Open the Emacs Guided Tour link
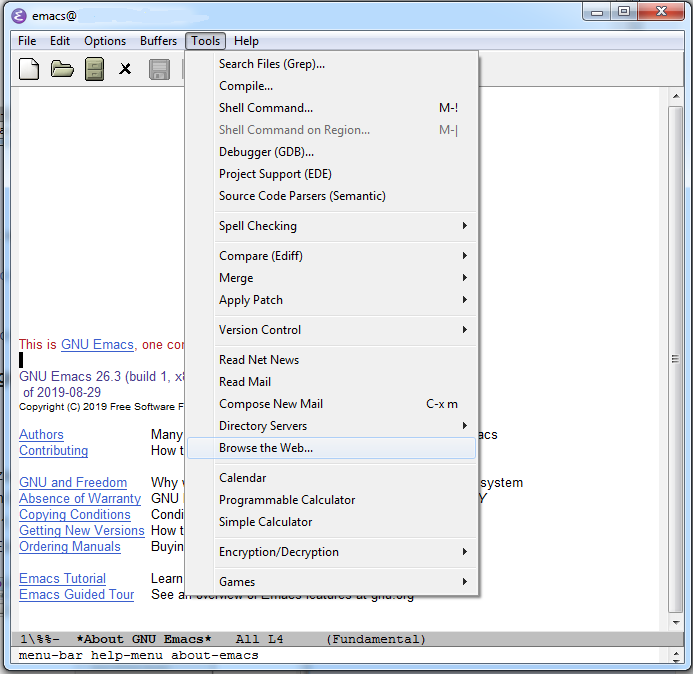693x674 pixels. 76,595
